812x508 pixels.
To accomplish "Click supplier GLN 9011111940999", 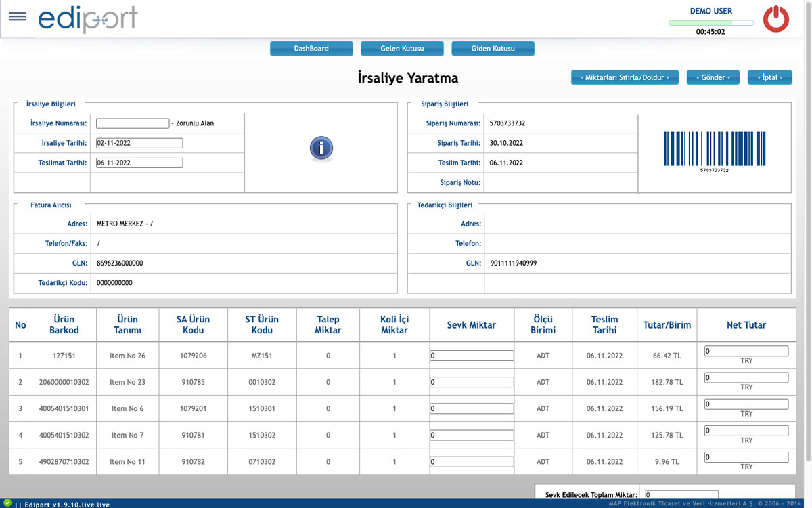I will pos(513,263).
